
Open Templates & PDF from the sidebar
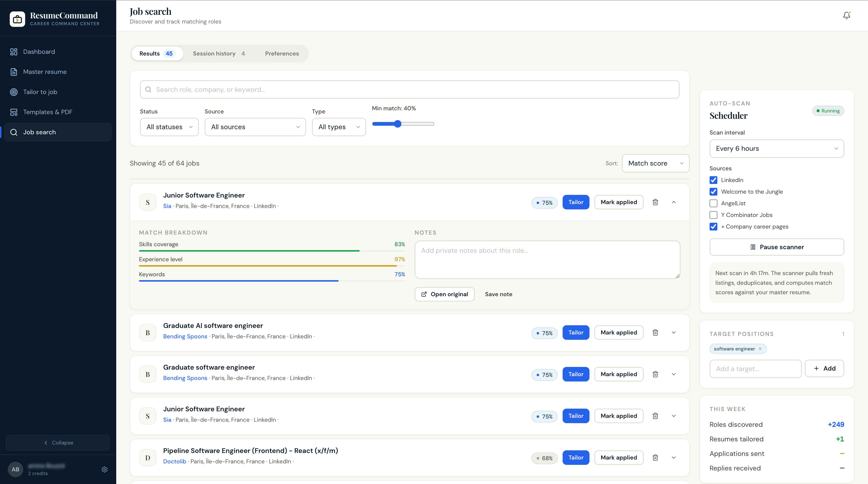pos(58,112)
